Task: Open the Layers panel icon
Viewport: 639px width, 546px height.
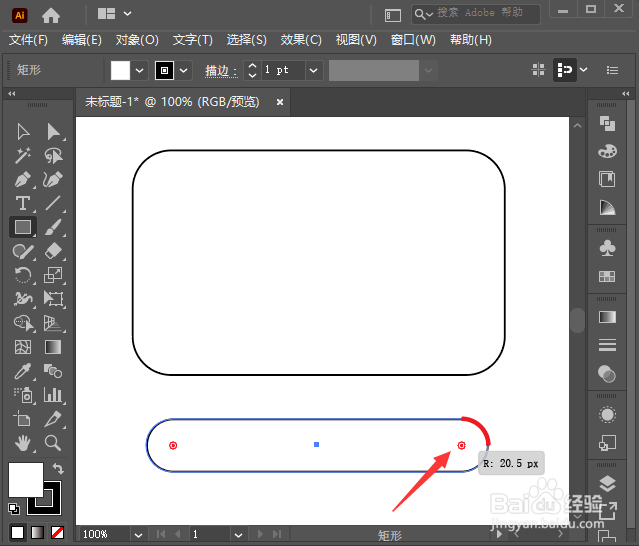Action: coord(607,484)
